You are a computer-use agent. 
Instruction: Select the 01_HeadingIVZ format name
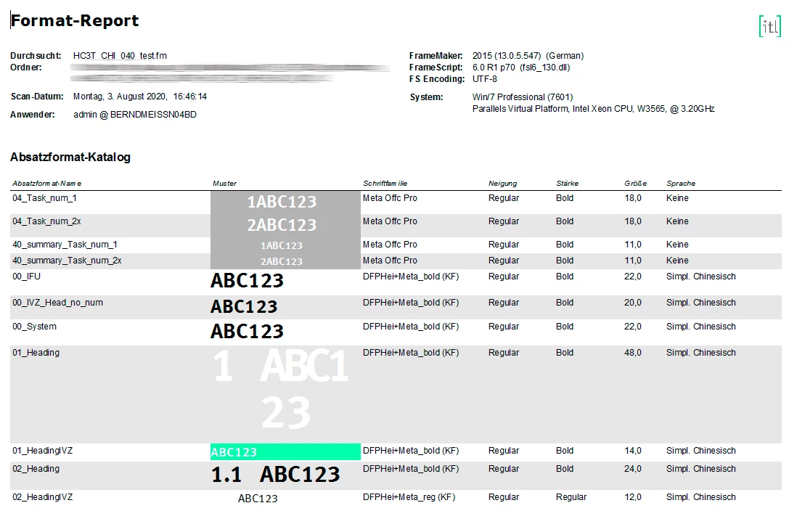coord(42,451)
